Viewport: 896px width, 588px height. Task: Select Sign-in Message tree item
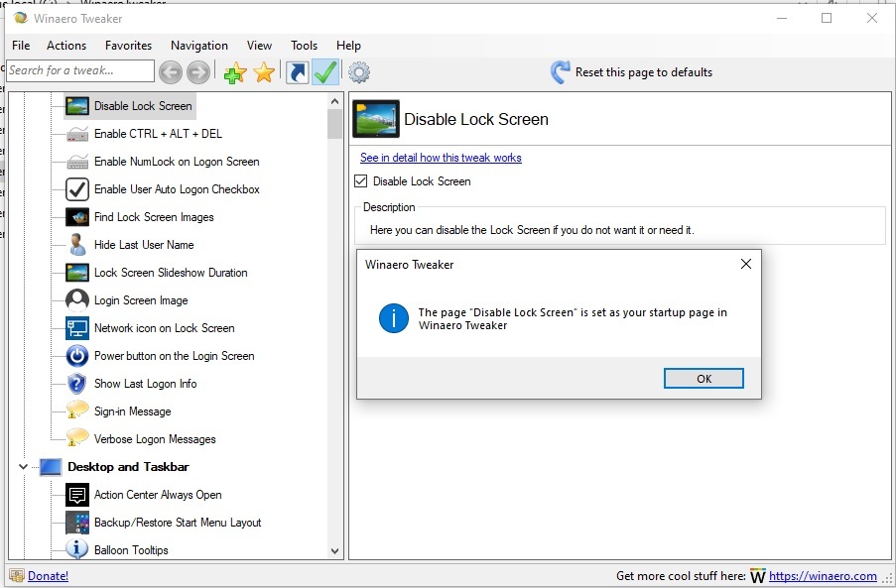coord(133,412)
